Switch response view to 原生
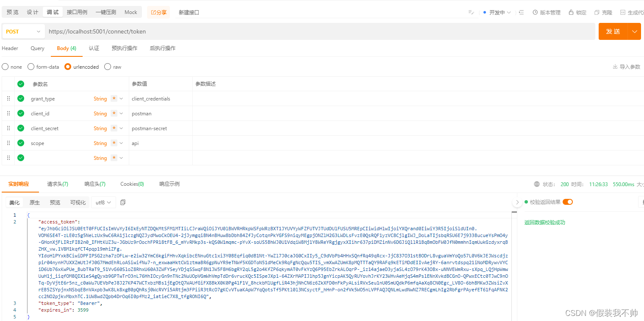The width and height of the screenshot is (644, 321). coord(35,202)
